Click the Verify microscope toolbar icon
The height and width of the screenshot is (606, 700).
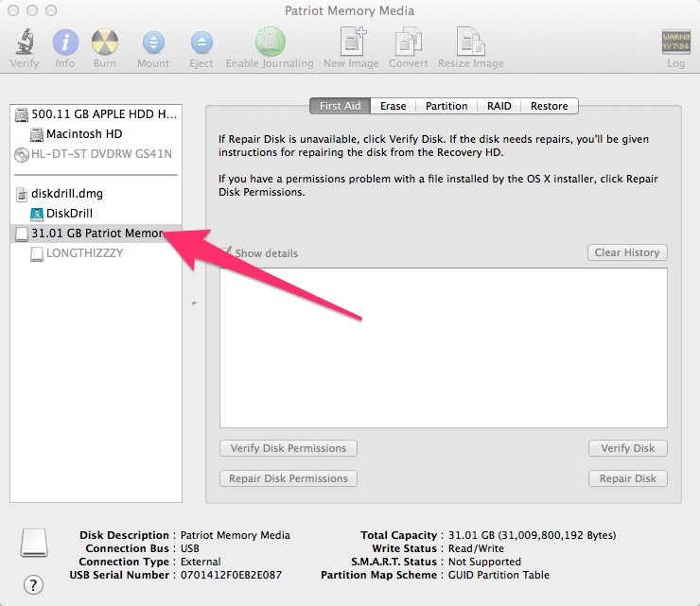pyautogui.click(x=25, y=42)
